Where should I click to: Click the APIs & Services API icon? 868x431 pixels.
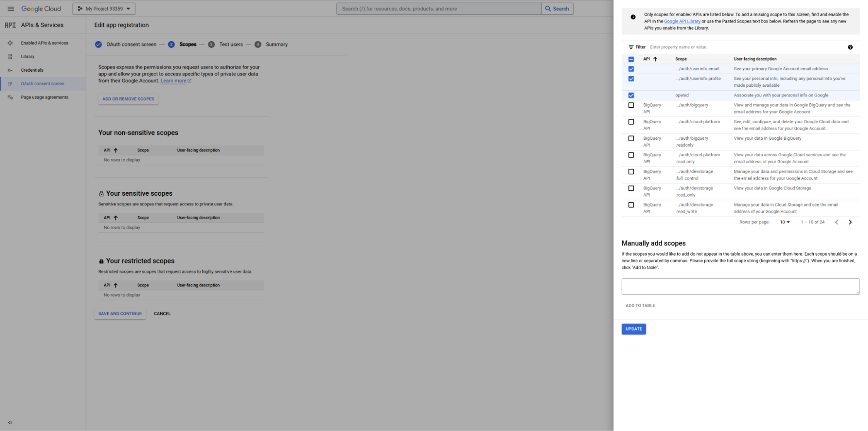coord(10,25)
